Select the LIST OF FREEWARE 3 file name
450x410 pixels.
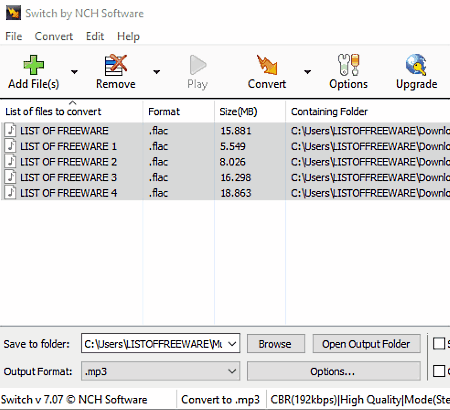tap(68, 177)
